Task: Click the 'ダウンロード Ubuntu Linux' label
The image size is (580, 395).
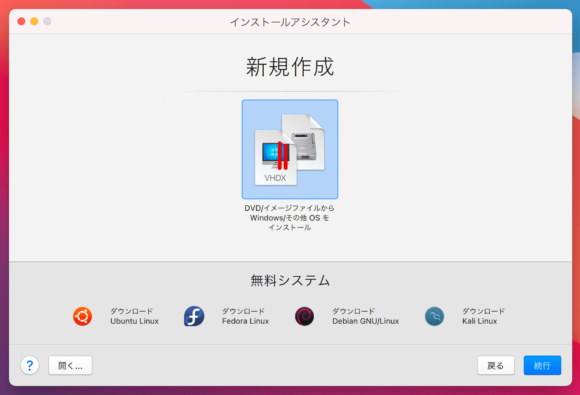Action: coord(134,316)
